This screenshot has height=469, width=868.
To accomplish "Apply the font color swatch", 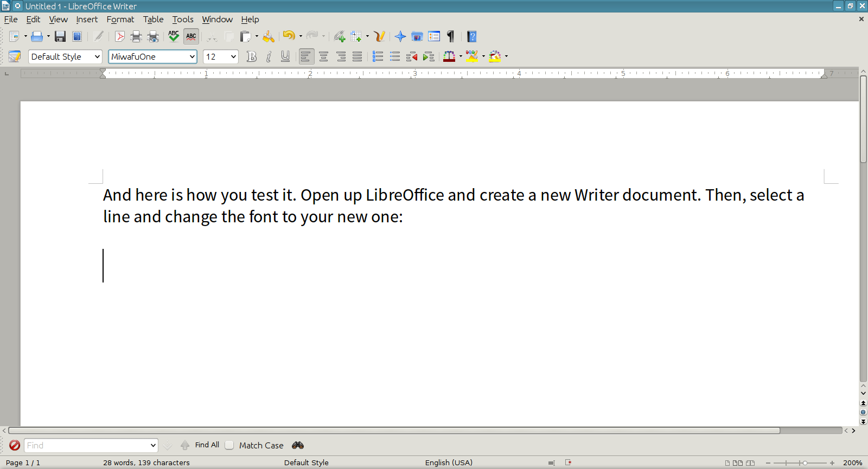I will 449,56.
